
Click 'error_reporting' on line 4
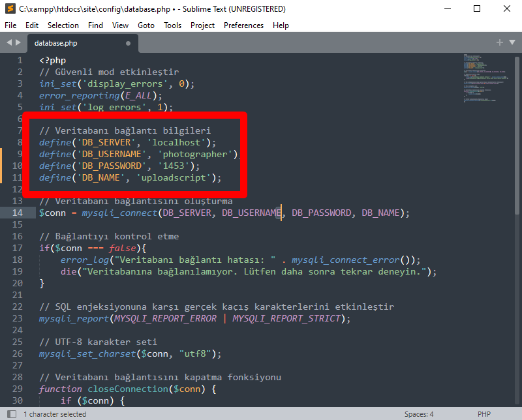pyautogui.click(x=79, y=95)
